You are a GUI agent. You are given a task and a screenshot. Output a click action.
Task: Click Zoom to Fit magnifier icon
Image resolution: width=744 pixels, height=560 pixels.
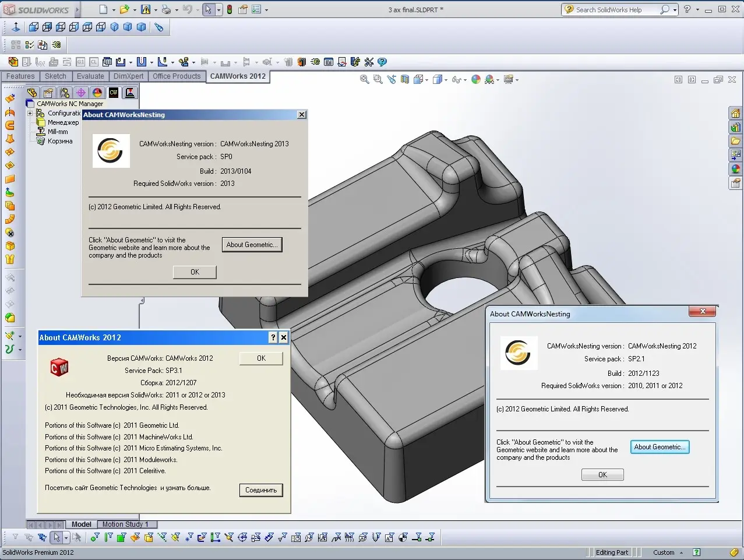365,79
